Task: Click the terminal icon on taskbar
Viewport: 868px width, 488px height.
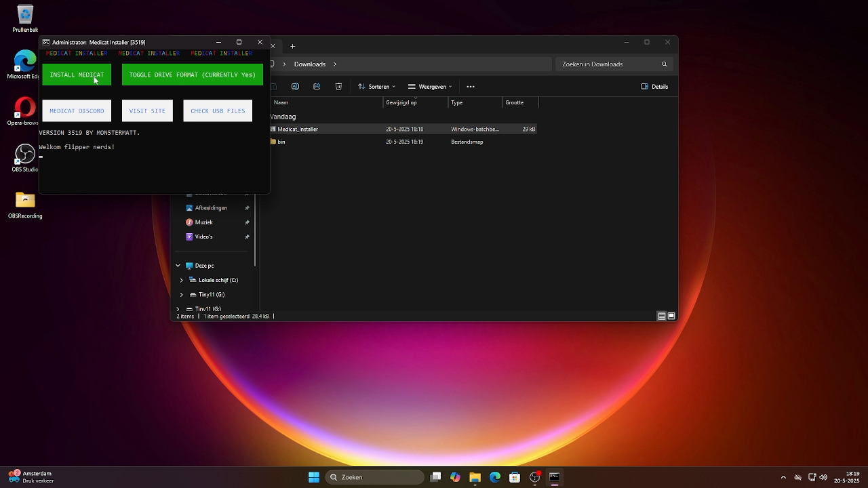Action: (x=554, y=477)
